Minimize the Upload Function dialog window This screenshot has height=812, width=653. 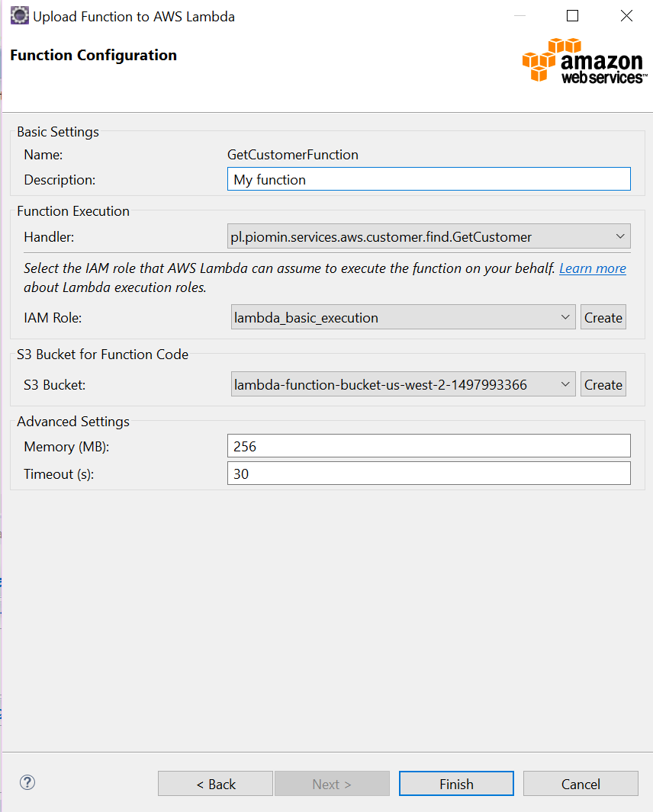pyautogui.click(x=519, y=16)
